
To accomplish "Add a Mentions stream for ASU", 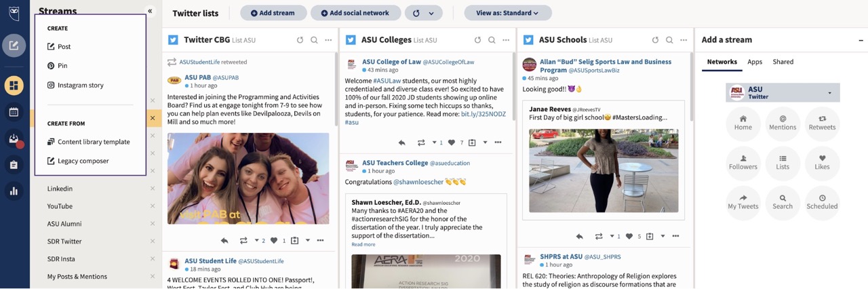I will tap(783, 123).
